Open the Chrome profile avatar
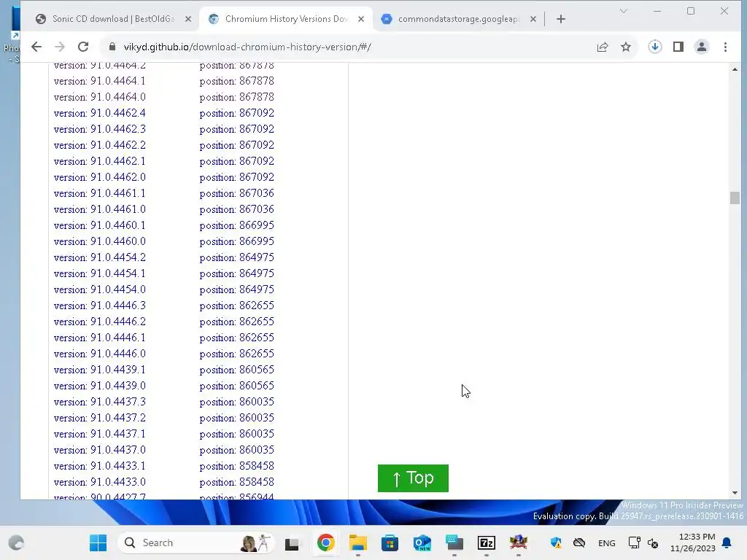Viewport: 747px width, 560px height. 701,47
